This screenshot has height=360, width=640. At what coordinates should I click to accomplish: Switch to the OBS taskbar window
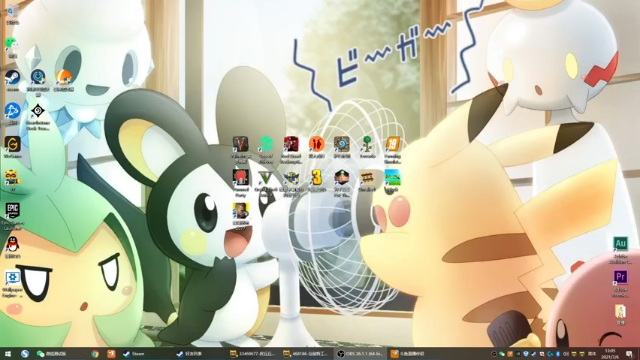pyautogui.click(x=360, y=354)
